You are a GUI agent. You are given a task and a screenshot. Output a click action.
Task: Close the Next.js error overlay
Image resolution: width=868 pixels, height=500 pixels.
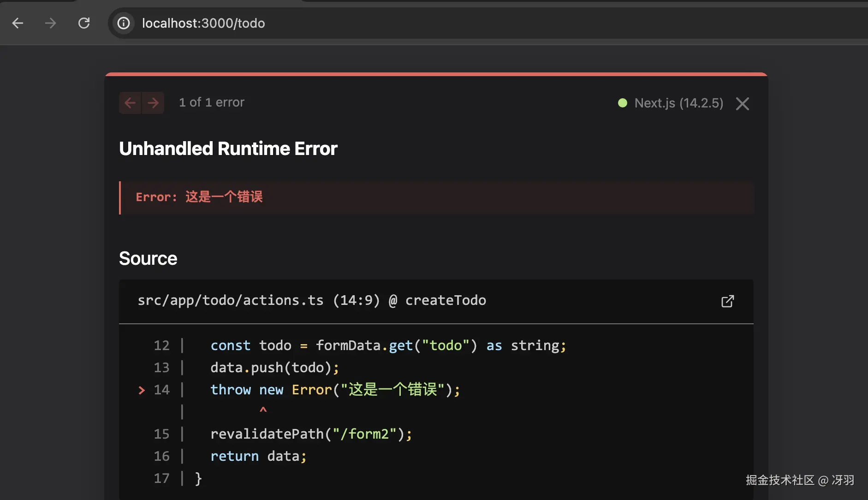(743, 103)
